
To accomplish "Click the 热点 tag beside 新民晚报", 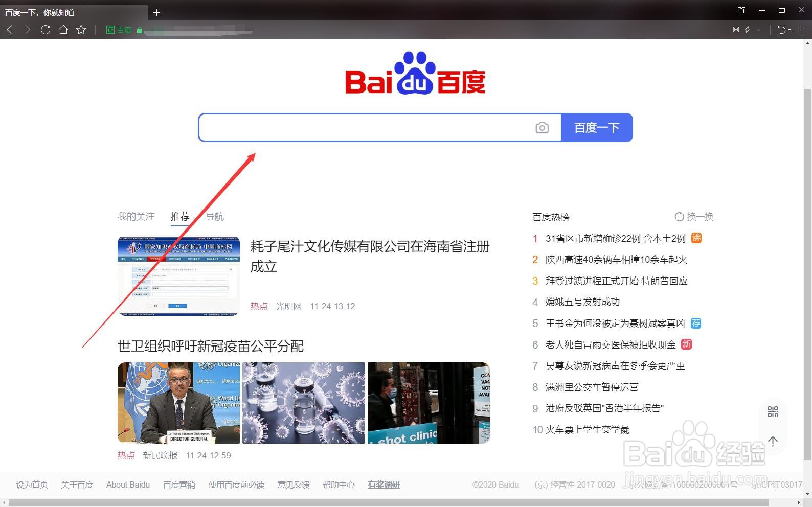I will 126,455.
